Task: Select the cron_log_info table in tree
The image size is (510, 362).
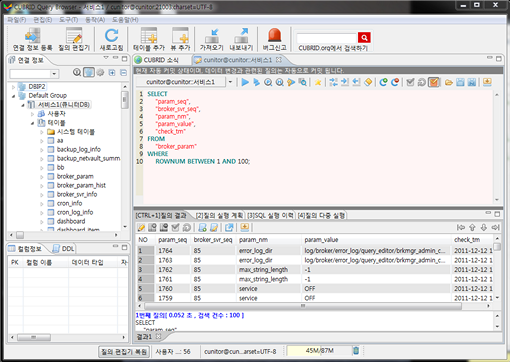Action: point(75,212)
